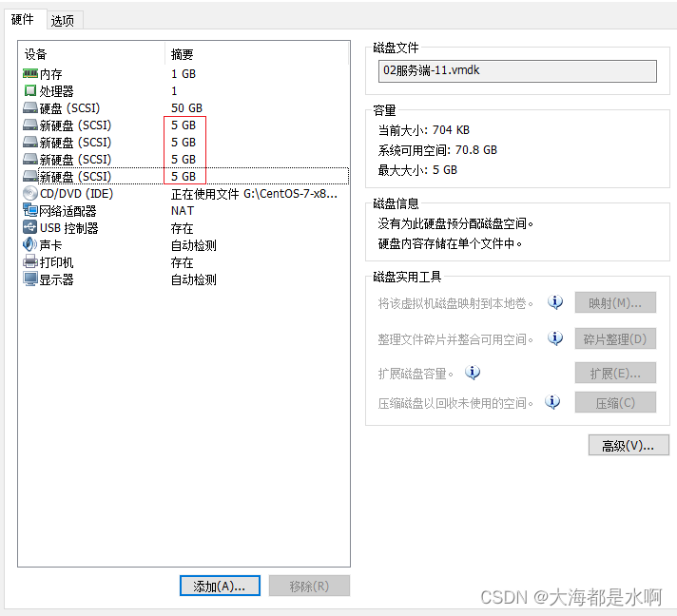Select the 显示器 row label
Viewport: 677px width, 616px height.
click(x=56, y=279)
